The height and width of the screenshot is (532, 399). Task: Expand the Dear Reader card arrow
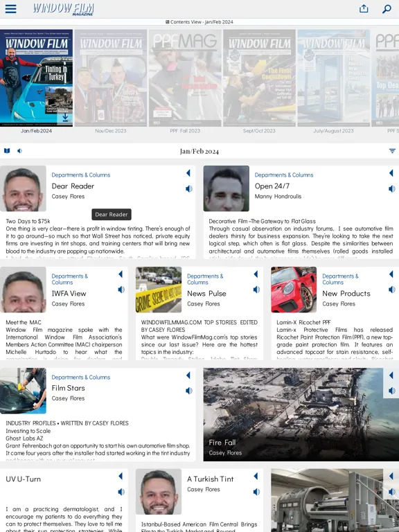click(x=188, y=173)
